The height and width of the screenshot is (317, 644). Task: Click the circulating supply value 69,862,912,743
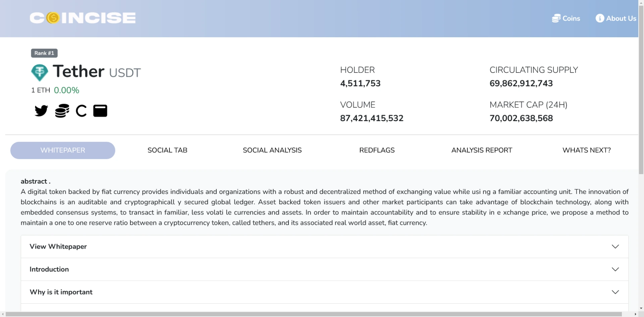click(x=521, y=84)
